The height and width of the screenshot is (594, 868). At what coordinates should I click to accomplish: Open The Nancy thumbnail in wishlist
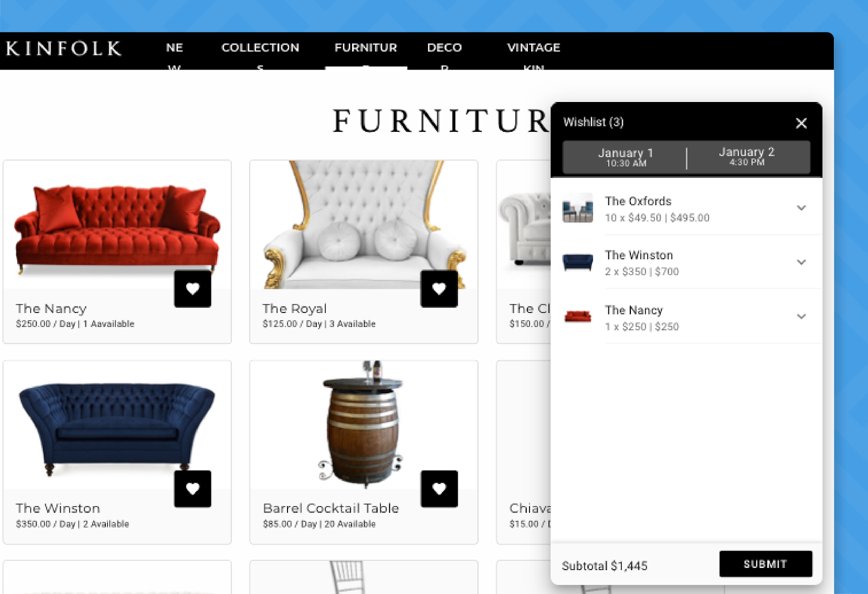(578, 316)
